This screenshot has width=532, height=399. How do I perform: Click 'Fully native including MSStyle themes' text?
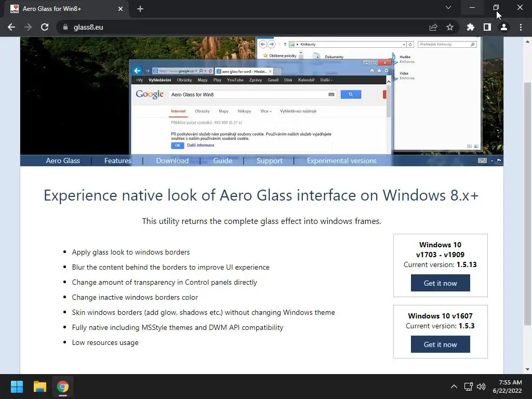178,327
